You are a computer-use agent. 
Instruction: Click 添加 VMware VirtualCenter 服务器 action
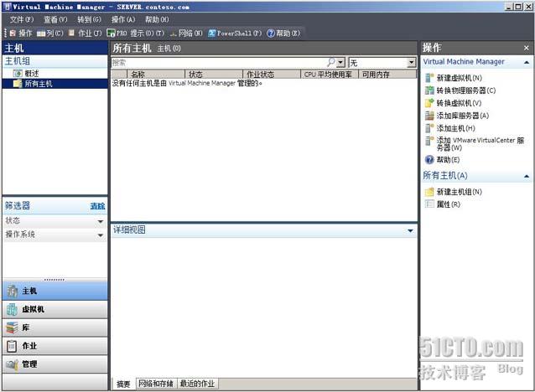(475, 144)
